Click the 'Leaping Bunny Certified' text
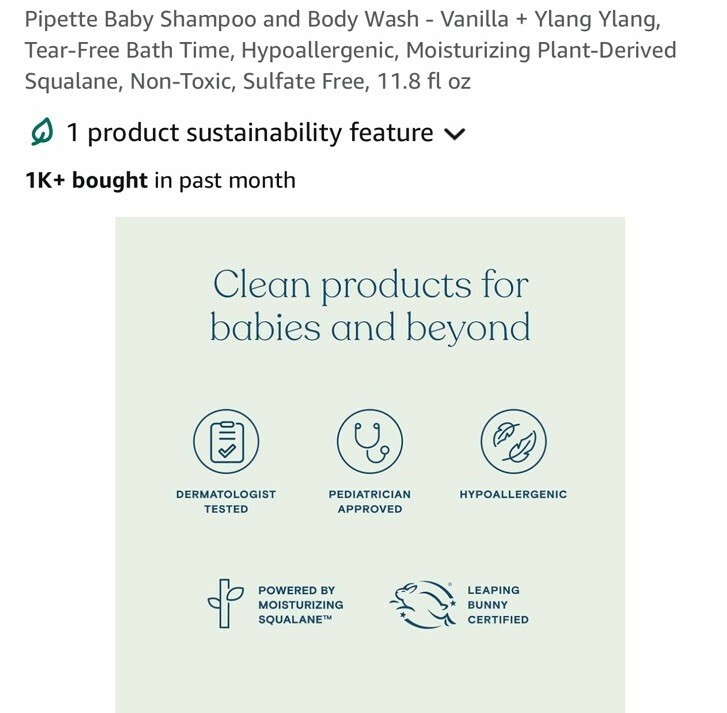The image size is (727, 713). point(498,605)
